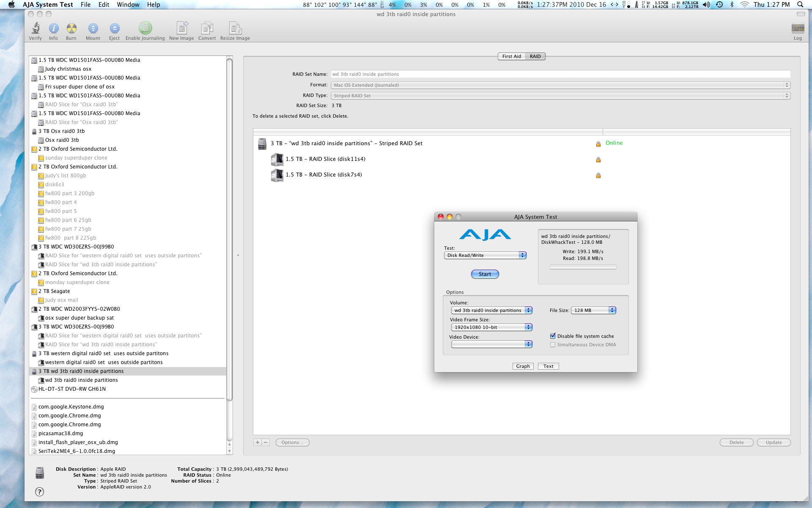The image size is (812, 508).
Task: Select picasamac38.dmg disk image
Action: pos(60,433)
